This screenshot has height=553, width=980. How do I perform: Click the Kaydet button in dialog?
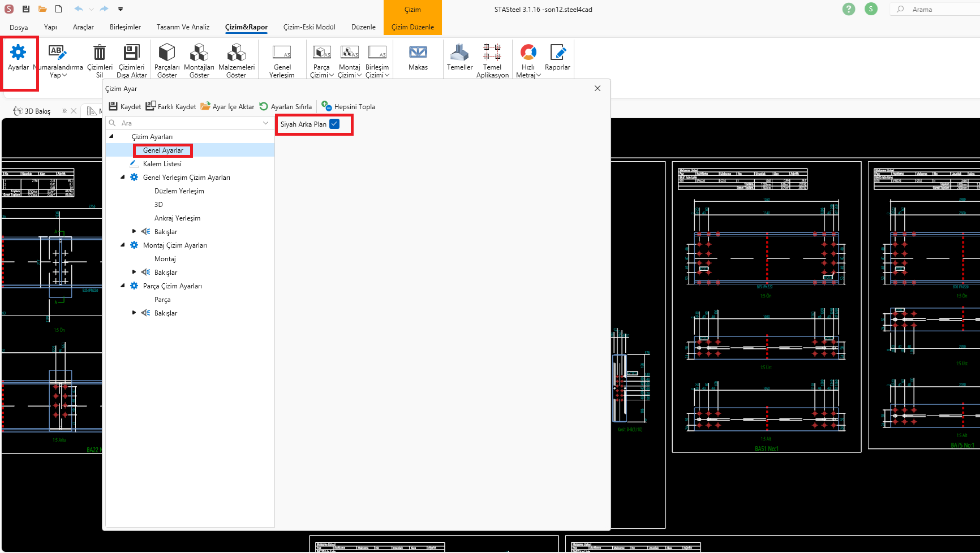point(125,107)
